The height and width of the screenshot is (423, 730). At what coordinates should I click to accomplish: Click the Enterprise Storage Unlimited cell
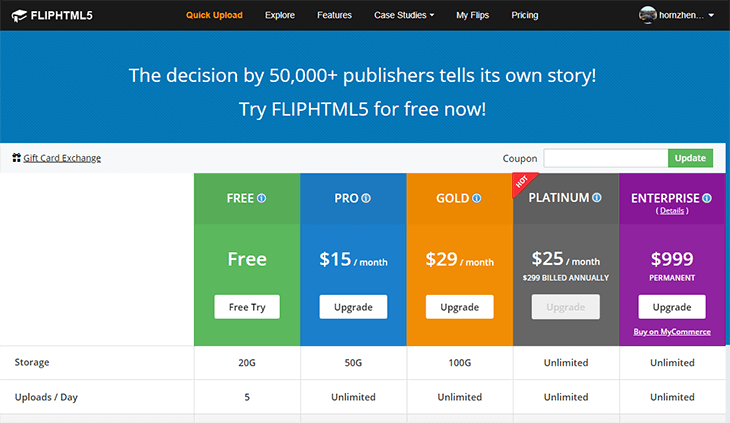(x=672, y=363)
